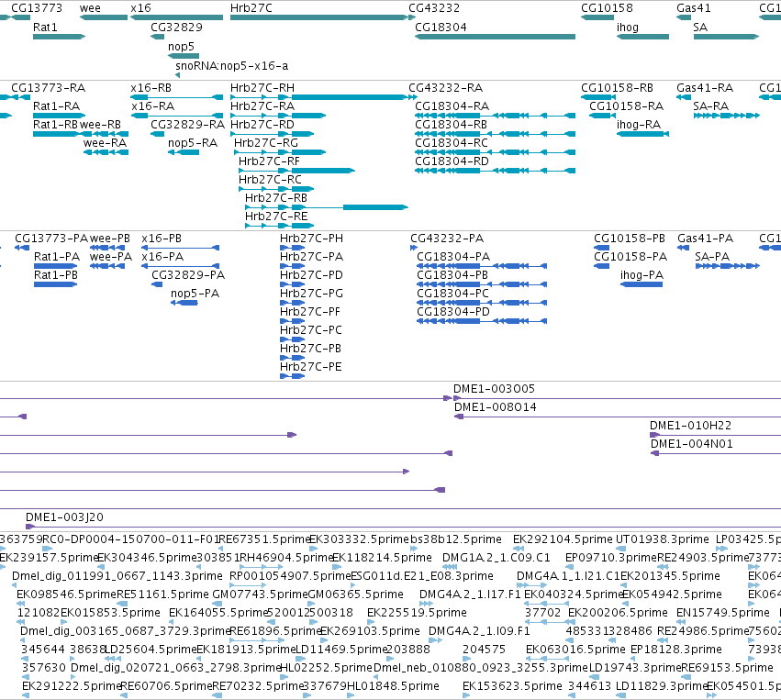Click protein ihog-PA
This screenshot has height=700, width=781.
(x=642, y=275)
